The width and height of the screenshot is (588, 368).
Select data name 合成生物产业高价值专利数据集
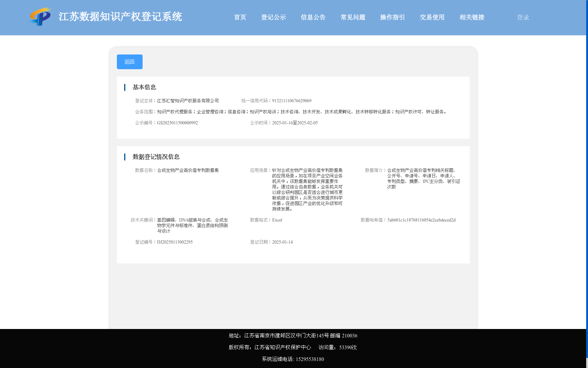188,170
